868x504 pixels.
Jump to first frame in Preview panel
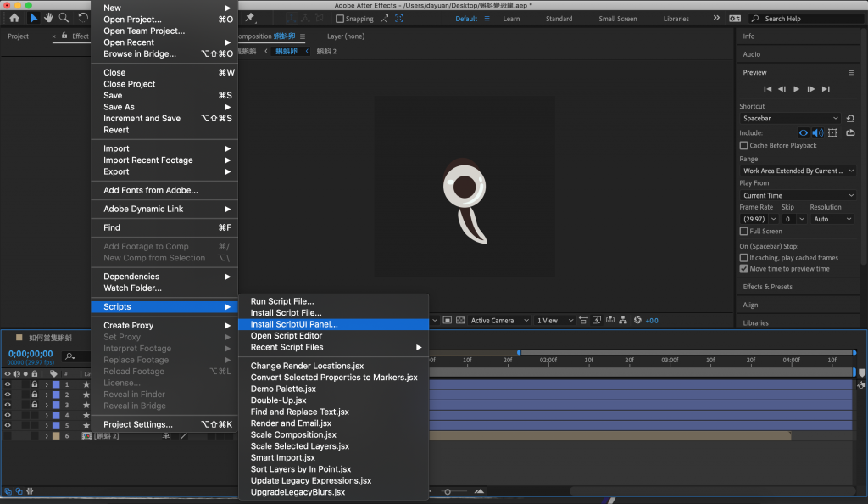[768, 89]
